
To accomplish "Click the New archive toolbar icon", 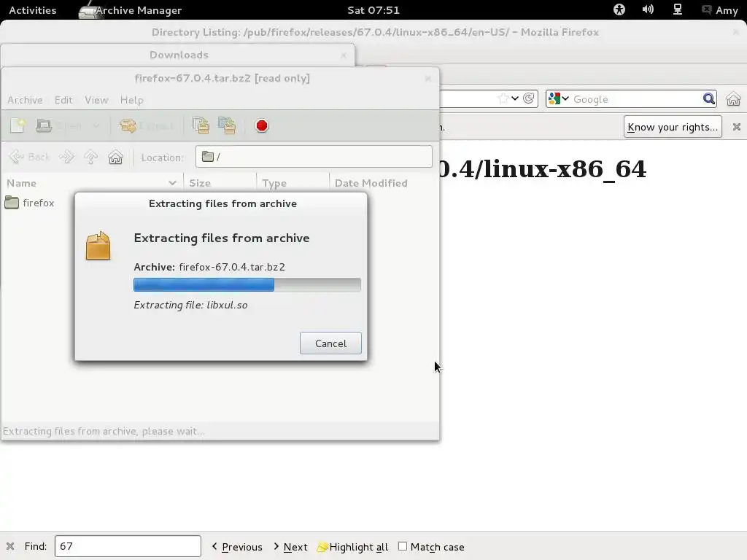I will (18, 125).
